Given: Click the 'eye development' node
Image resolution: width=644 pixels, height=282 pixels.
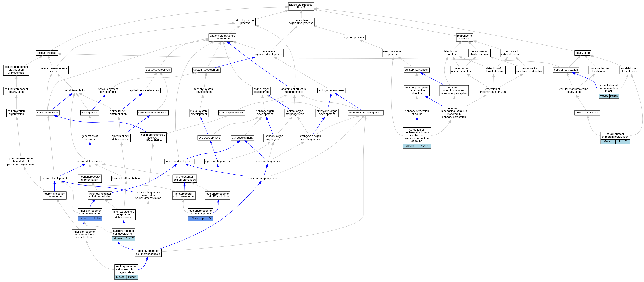Looking at the screenshot, I should point(209,138).
